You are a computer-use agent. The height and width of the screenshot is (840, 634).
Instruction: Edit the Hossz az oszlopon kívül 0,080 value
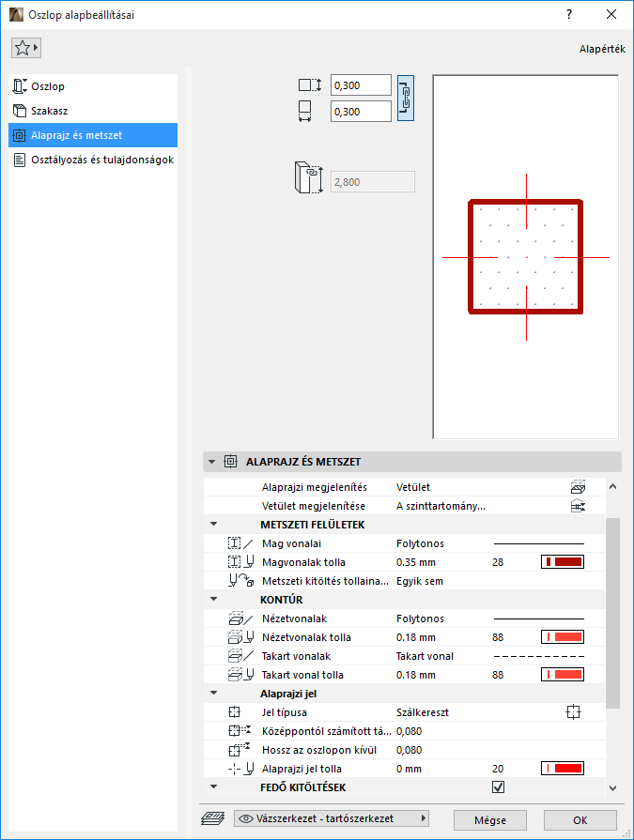pos(409,750)
